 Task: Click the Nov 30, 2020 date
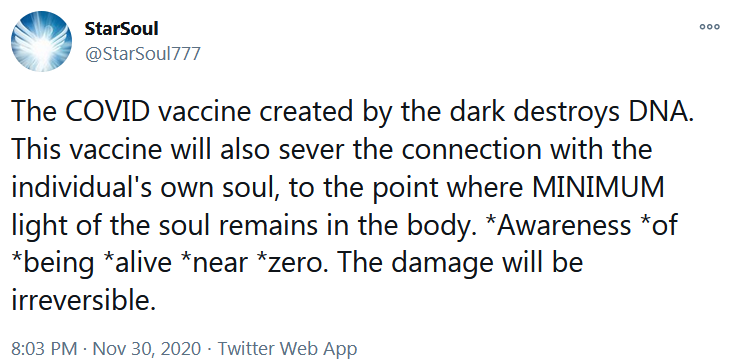(147, 349)
